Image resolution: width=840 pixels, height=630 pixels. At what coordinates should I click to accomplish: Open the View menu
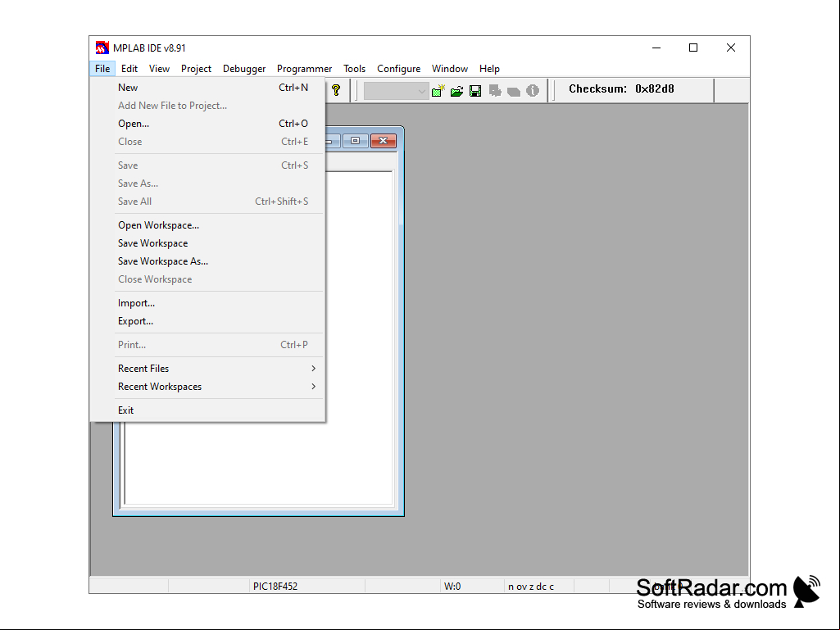159,69
